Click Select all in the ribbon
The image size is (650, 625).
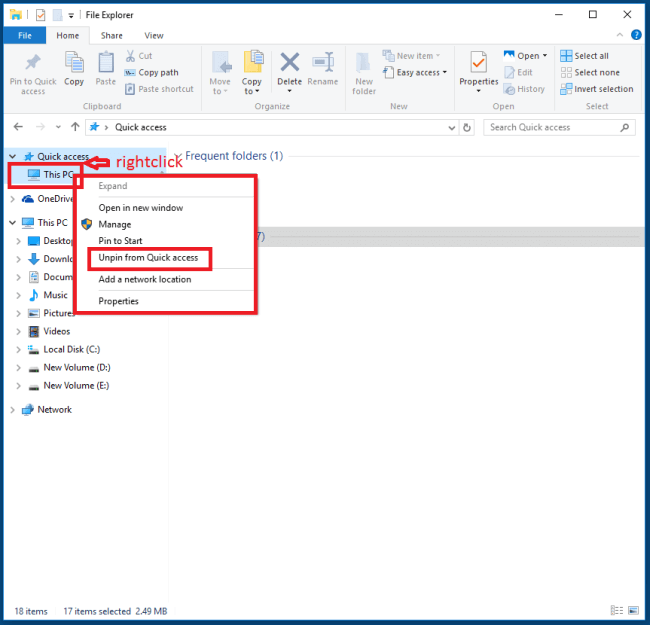tap(585, 56)
